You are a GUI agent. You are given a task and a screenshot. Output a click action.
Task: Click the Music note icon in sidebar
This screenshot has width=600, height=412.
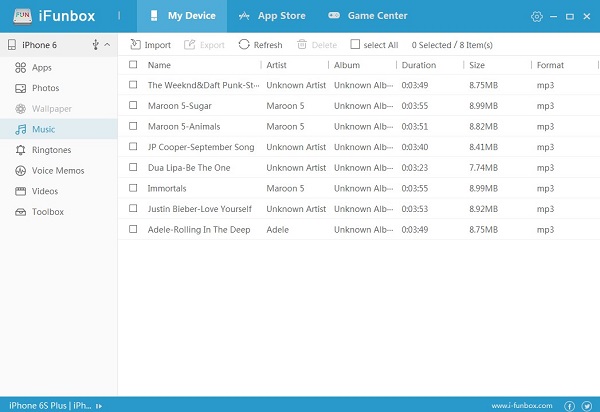21,130
